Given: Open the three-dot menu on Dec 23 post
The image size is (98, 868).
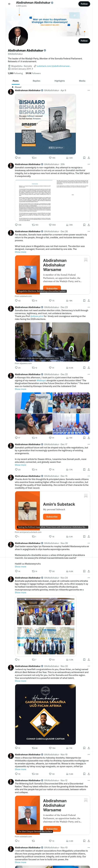Looking at the screenshot, I should pyautogui.click(x=89, y=307).
